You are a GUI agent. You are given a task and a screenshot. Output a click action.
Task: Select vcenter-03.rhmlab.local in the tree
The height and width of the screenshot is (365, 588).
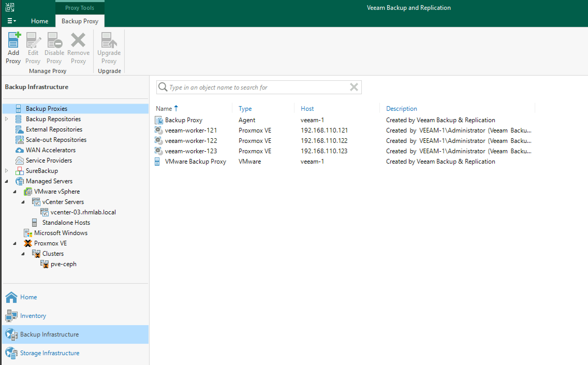[x=83, y=212]
